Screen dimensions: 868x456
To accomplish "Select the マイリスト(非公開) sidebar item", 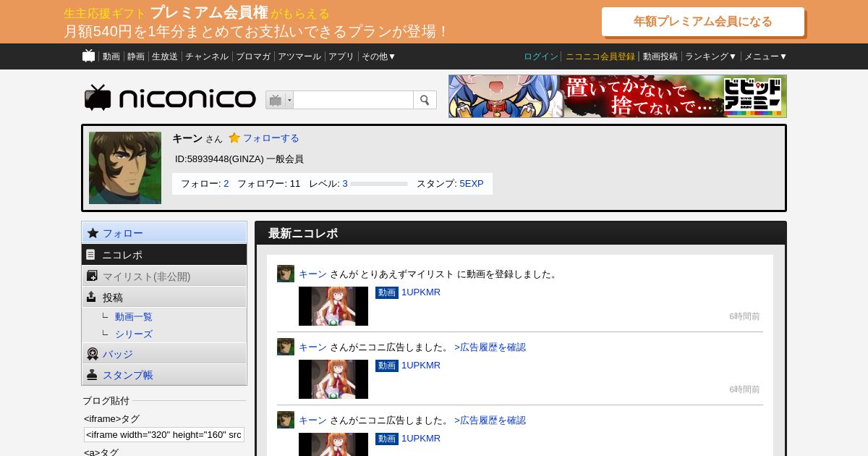I will (x=164, y=276).
